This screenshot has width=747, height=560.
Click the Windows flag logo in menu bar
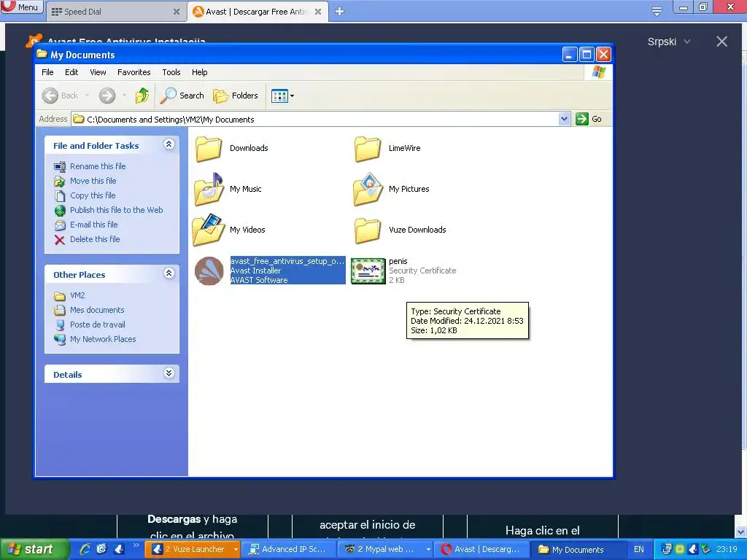(x=598, y=72)
